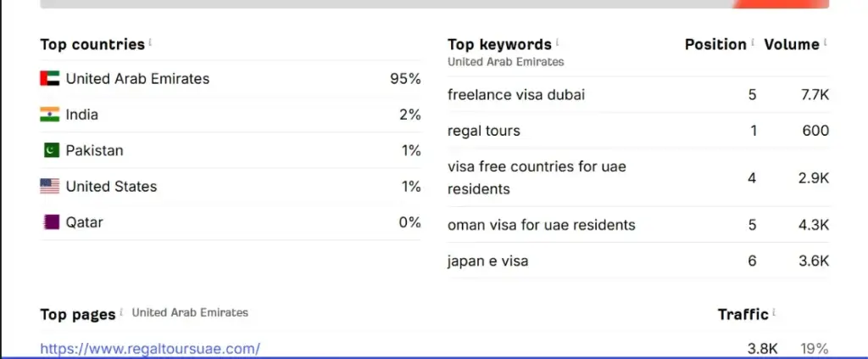
Task: Click the Pakistan flag icon
Action: [51, 150]
